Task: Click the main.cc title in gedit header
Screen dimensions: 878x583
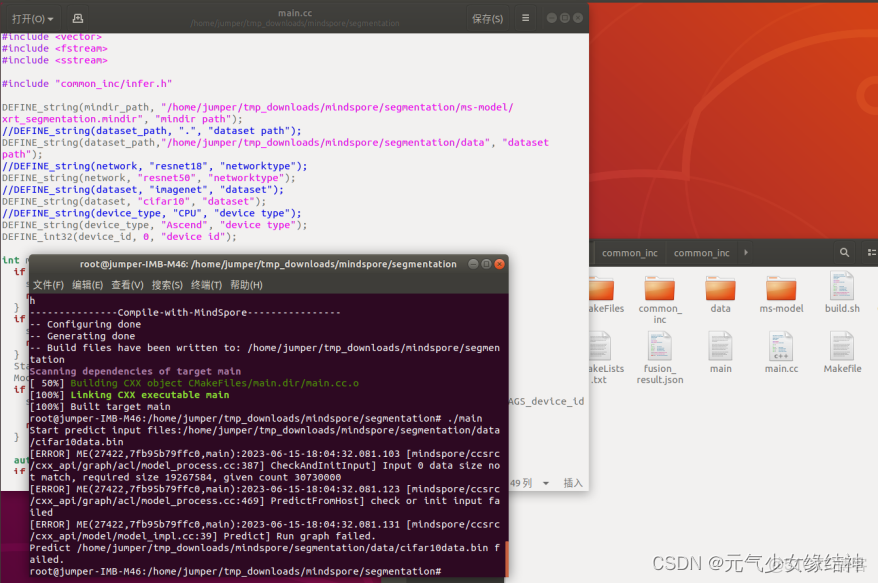Action: click(295, 13)
